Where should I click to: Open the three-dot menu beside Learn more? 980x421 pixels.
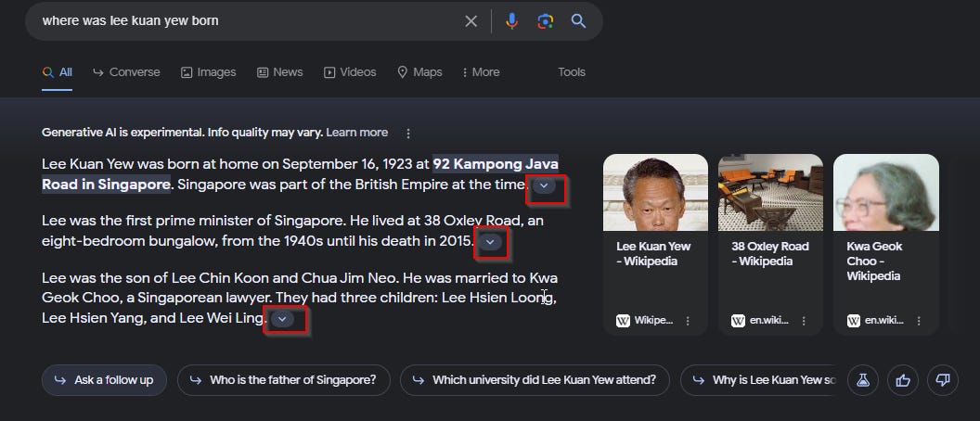point(408,133)
